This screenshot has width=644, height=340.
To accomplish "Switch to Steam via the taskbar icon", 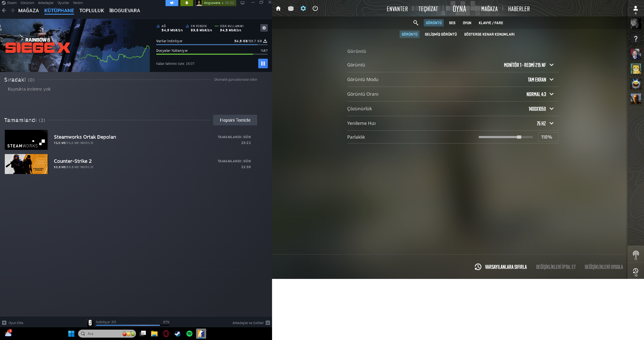I will 178,334.
